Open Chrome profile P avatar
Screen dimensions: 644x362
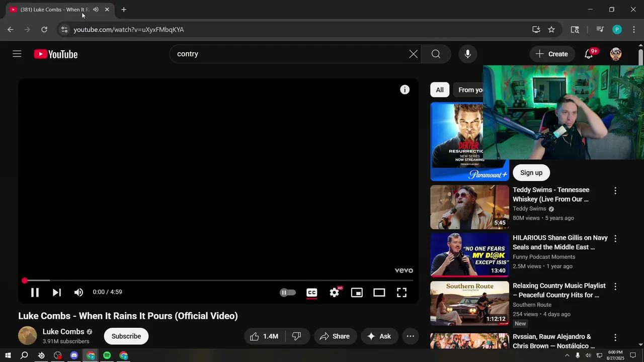[x=617, y=30]
